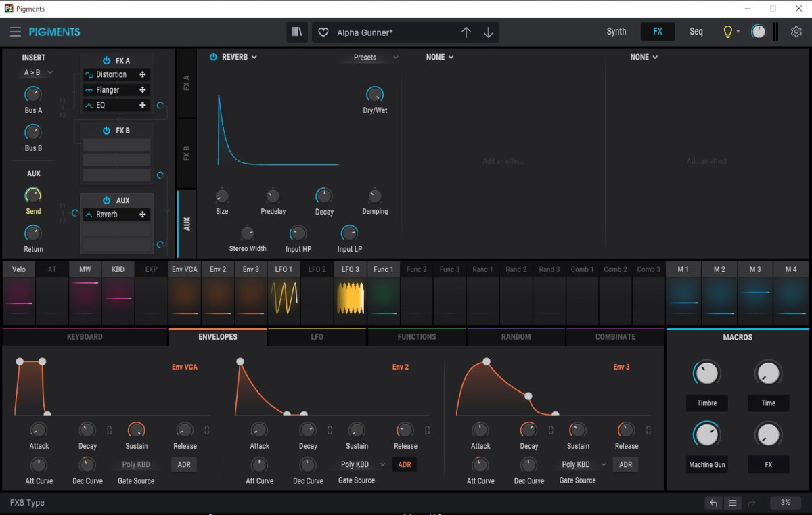
Task: Open the FUNCTIONS modulation tab
Action: click(417, 337)
